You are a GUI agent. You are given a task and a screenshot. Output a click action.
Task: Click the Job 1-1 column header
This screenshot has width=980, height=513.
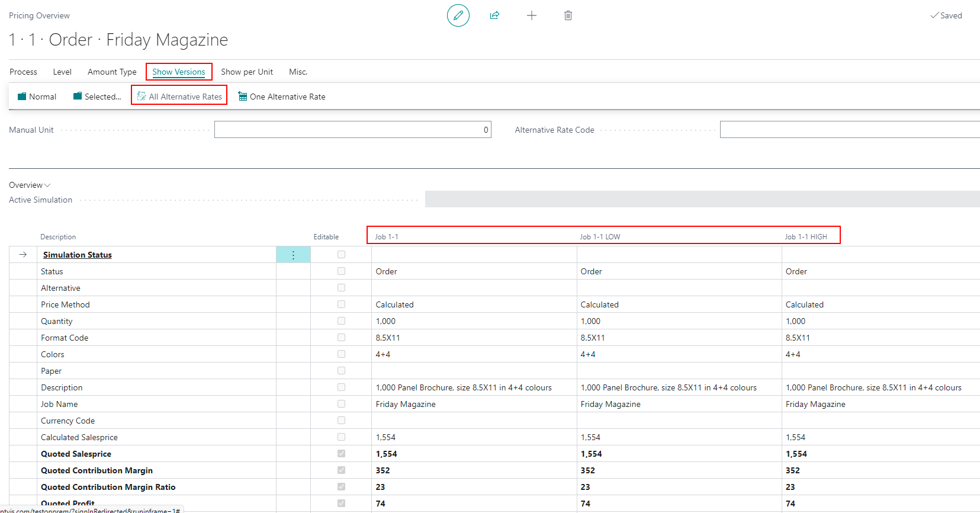(387, 237)
